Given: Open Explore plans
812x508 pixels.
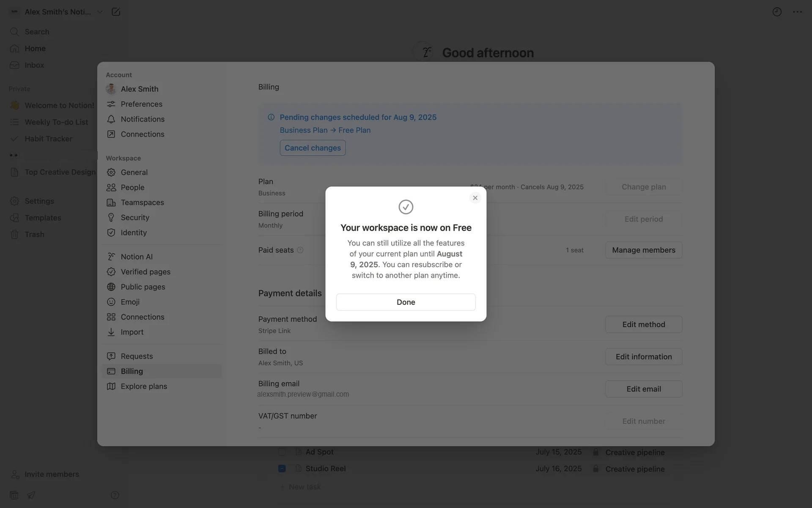Looking at the screenshot, I should pyautogui.click(x=162, y=386).
